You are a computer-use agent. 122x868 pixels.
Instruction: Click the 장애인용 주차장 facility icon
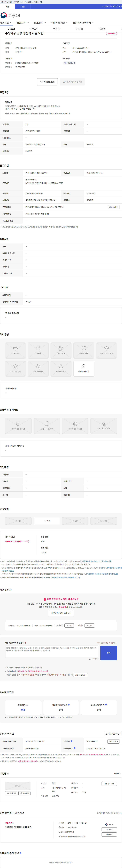[18, 426]
